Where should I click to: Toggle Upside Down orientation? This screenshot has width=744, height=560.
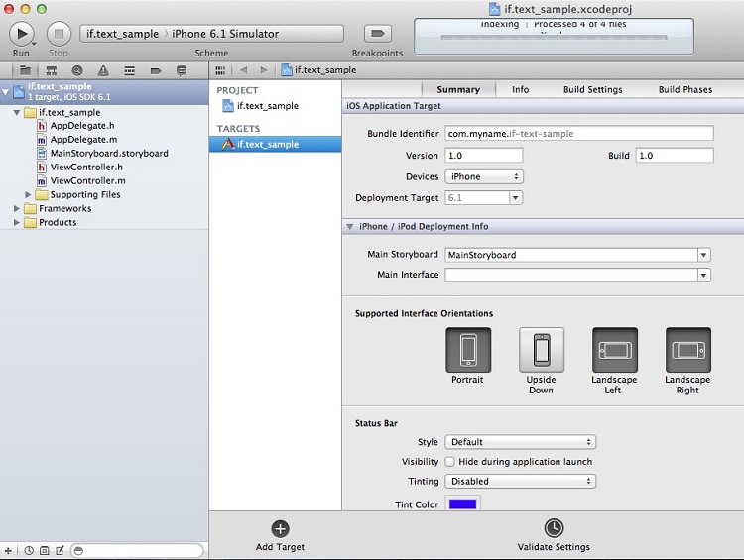(542, 350)
